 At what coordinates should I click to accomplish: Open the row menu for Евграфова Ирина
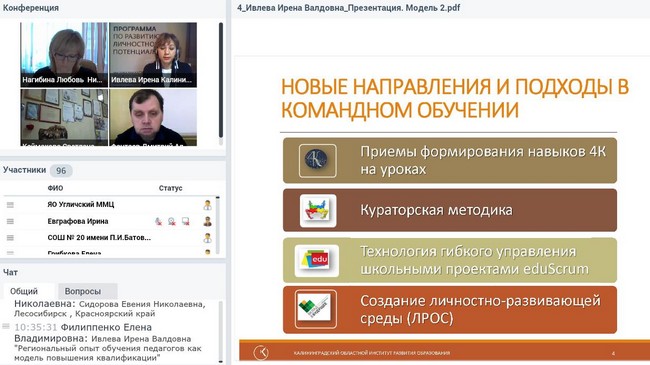pos(10,221)
